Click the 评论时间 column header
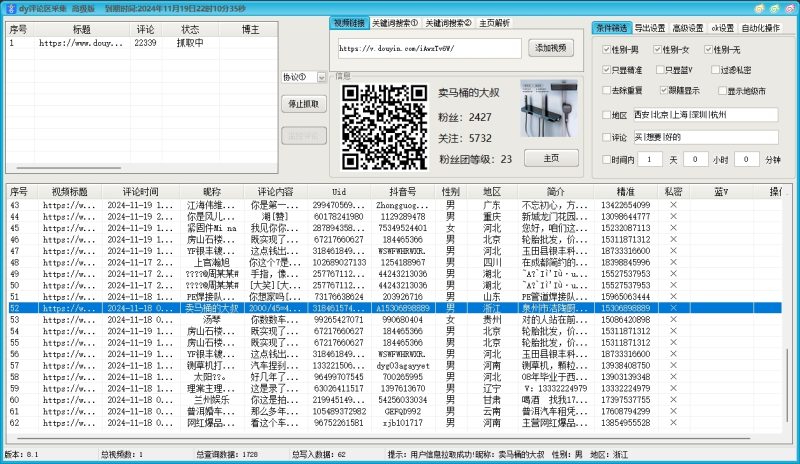The image size is (800, 464). pyautogui.click(x=140, y=191)
